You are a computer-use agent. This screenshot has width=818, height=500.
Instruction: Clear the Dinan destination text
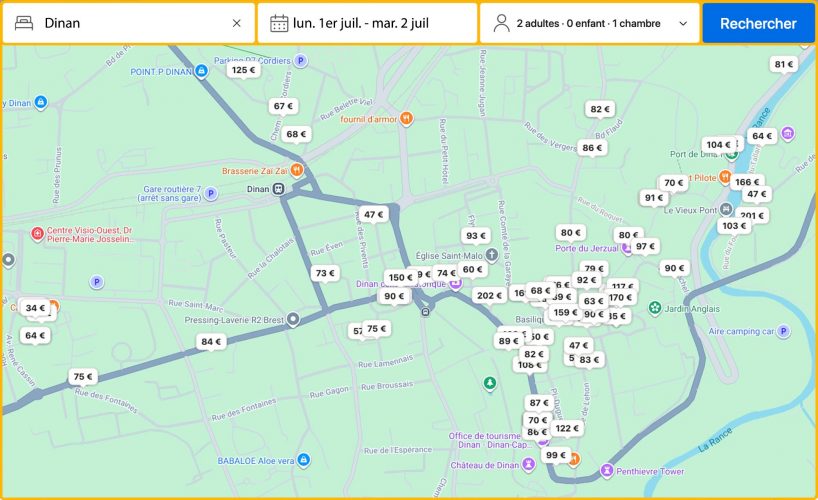click(x=236, y=23)
